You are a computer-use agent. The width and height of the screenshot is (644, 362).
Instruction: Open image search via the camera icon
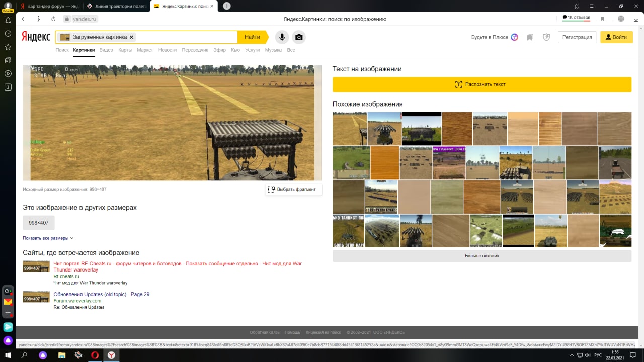tap(299, 37)
